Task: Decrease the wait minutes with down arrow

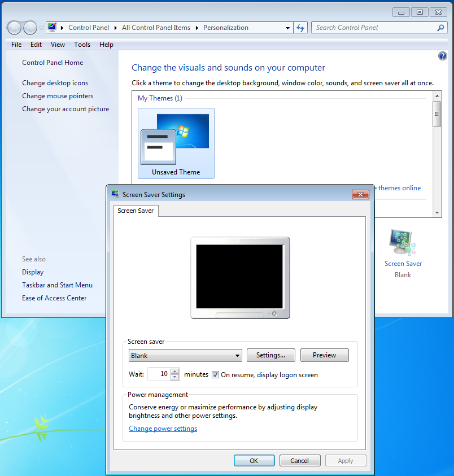Action: pyautogui.click(x=175, y=377)
